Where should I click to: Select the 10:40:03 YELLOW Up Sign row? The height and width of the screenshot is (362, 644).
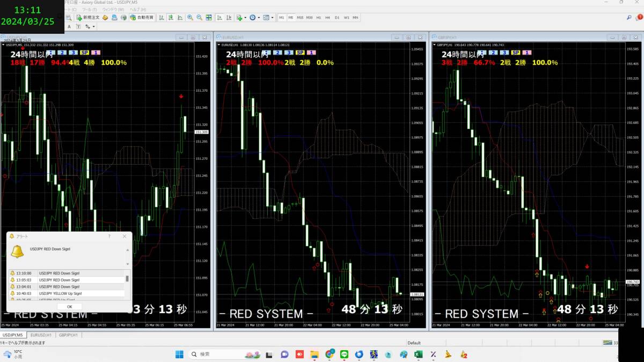click(x=67, y=293)
